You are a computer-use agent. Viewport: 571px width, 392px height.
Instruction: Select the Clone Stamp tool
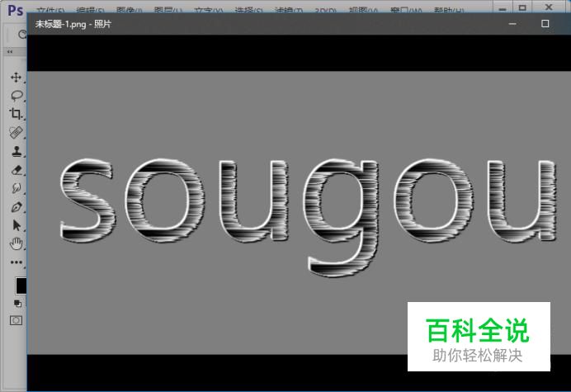17,151
